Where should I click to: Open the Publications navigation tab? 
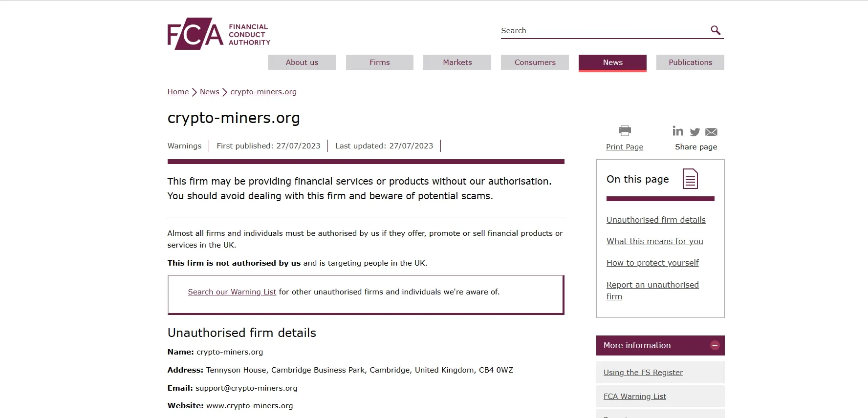690,63
